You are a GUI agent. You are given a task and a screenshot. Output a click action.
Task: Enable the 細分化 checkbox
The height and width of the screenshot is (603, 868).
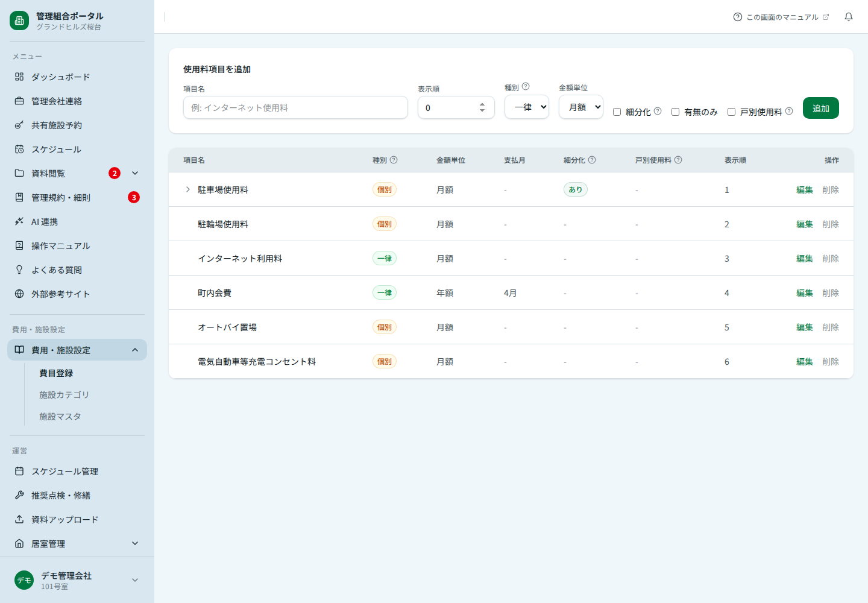point(617,112)
